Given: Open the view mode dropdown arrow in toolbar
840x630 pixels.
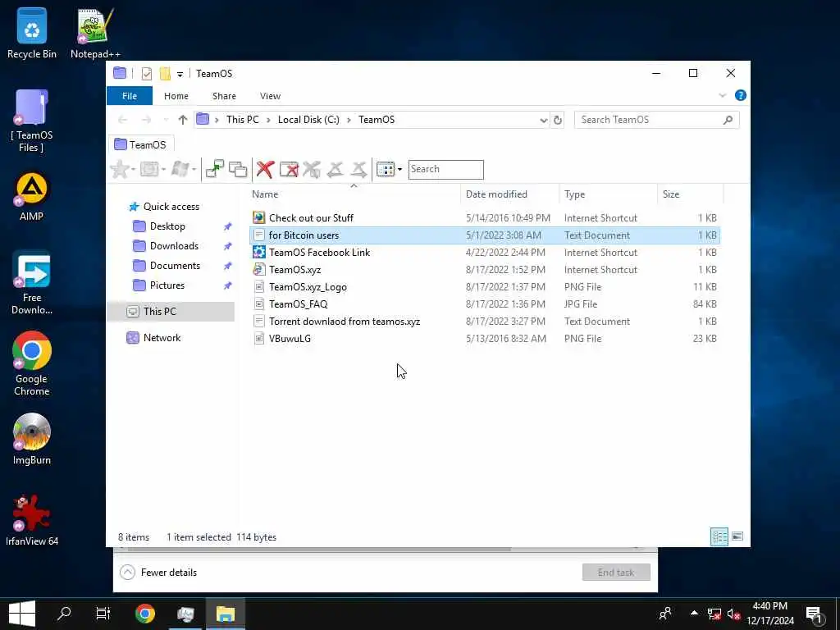Looking at the screenshot, I should pos(399,169).
